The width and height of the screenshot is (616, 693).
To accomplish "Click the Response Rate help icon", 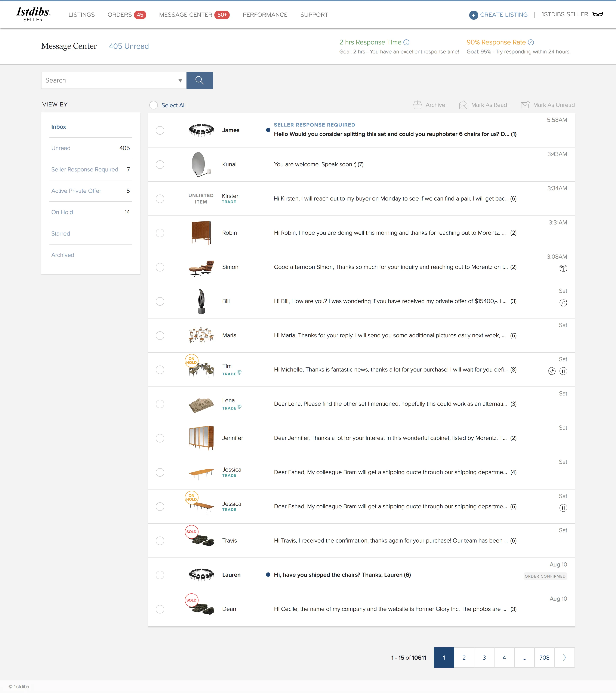I will tap(531, 42).
